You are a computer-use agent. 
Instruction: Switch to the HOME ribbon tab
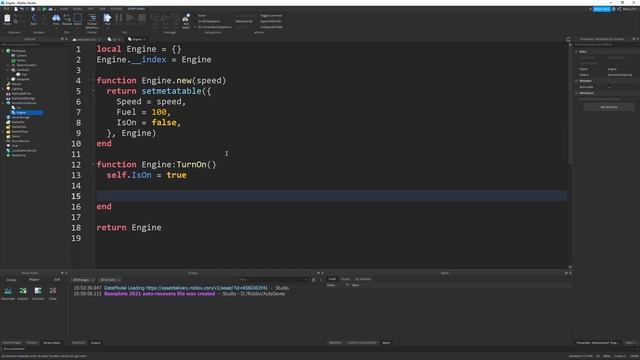click(64, 9)
